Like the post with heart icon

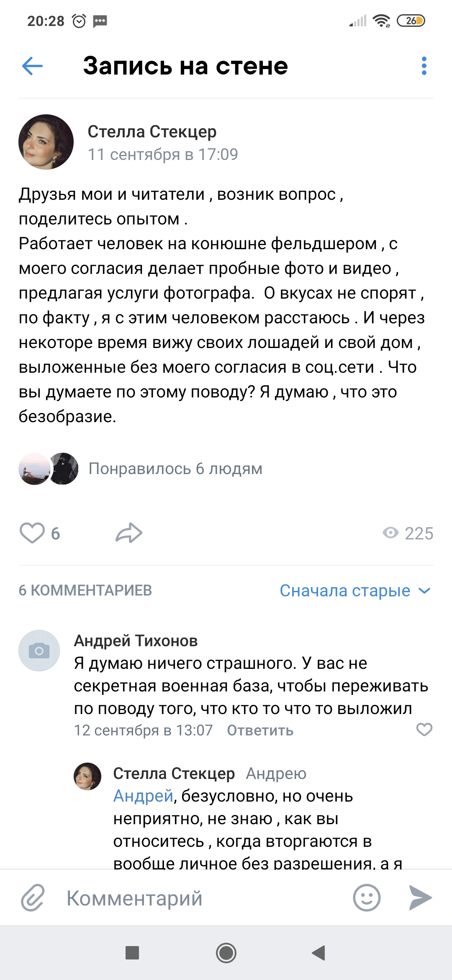coord(32,533)
